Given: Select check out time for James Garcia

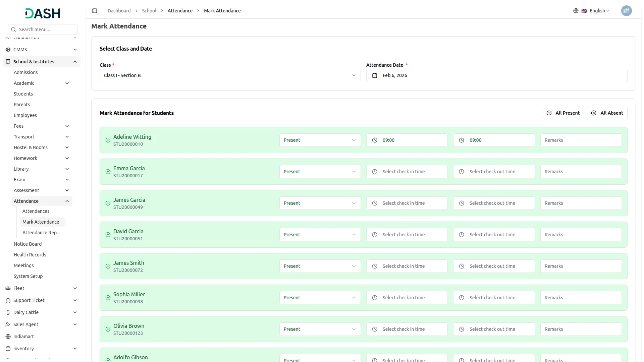Looking at the screenshot, I should pyautogui.click(x=494, y=203).
